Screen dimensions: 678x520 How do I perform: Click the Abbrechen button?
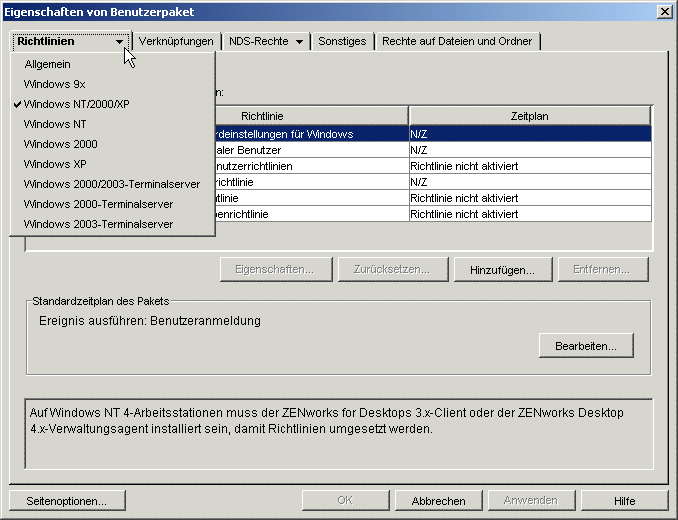coord(438,501)
